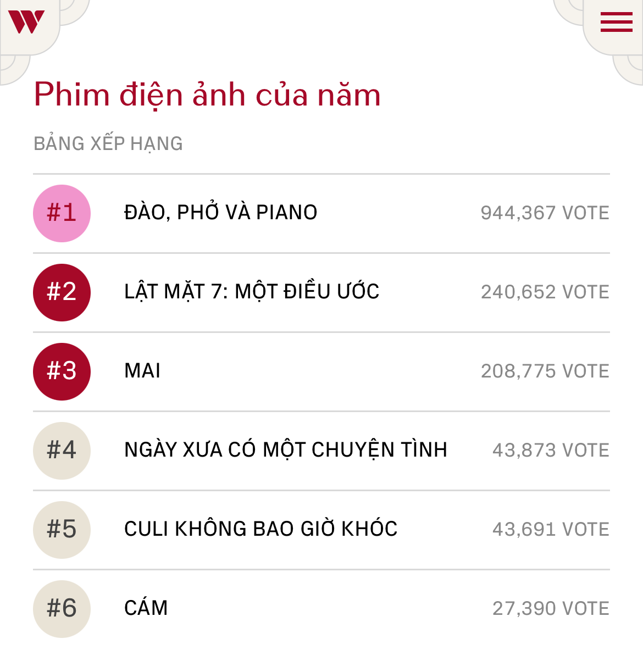Click the red W logo
643x672 pixels.
[26, 22]
